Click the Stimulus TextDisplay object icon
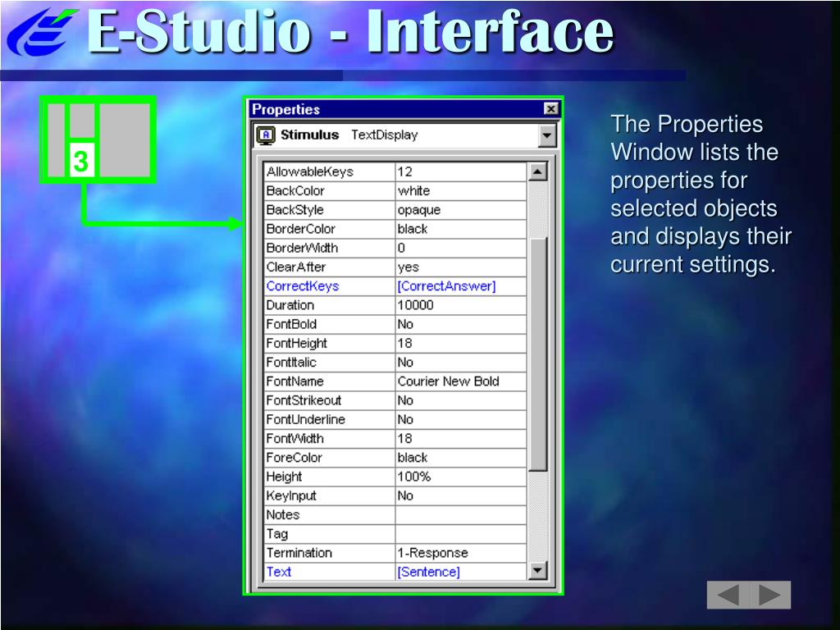Screen dimensions: 840x630 [265, 135]
